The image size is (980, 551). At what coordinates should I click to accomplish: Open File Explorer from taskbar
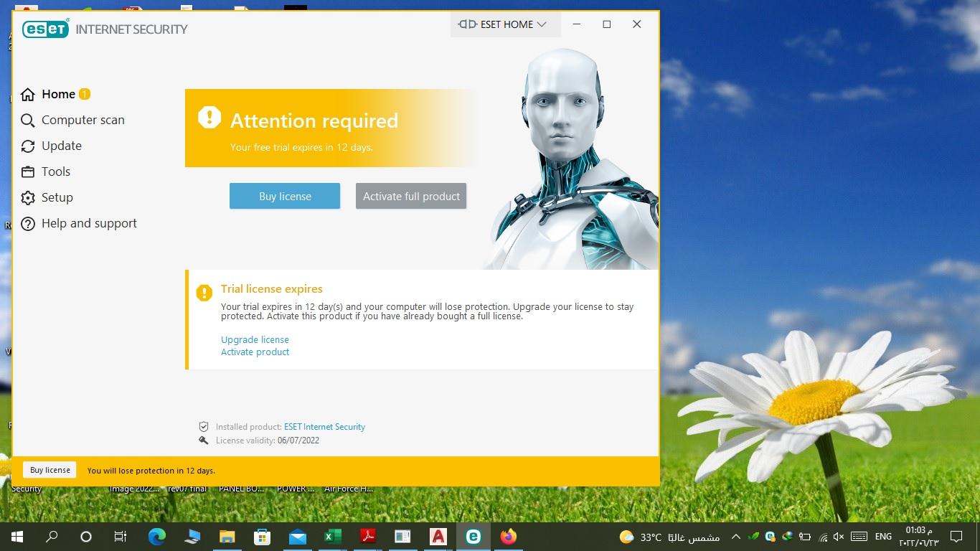click(227, 536)
